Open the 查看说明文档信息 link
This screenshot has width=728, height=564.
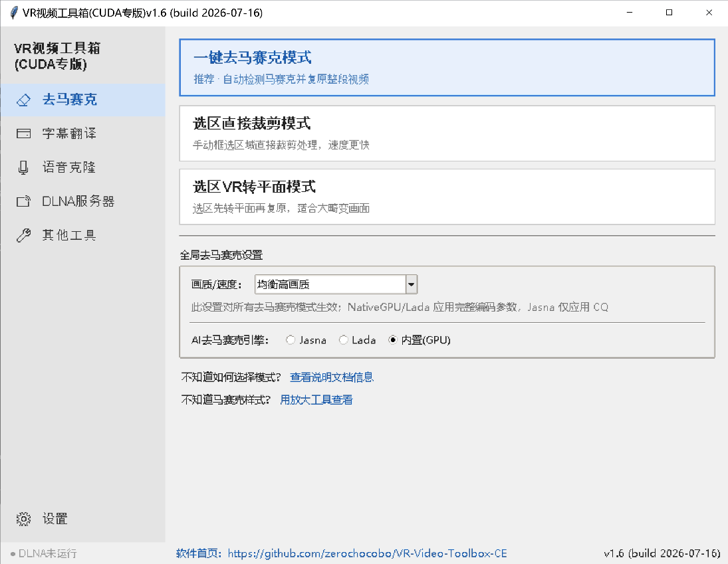click(x=332, y=377)
